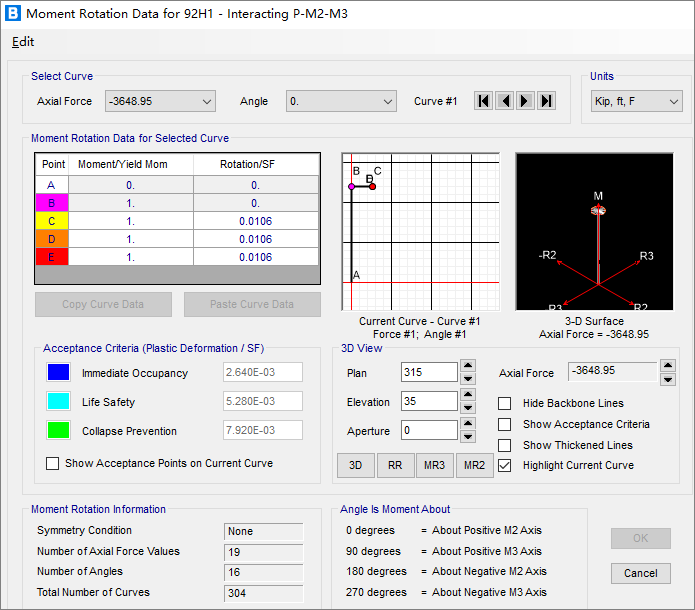Screen dimensions: 695x610
Task: Click Paste Curve Data button
Action: [252, 304]
